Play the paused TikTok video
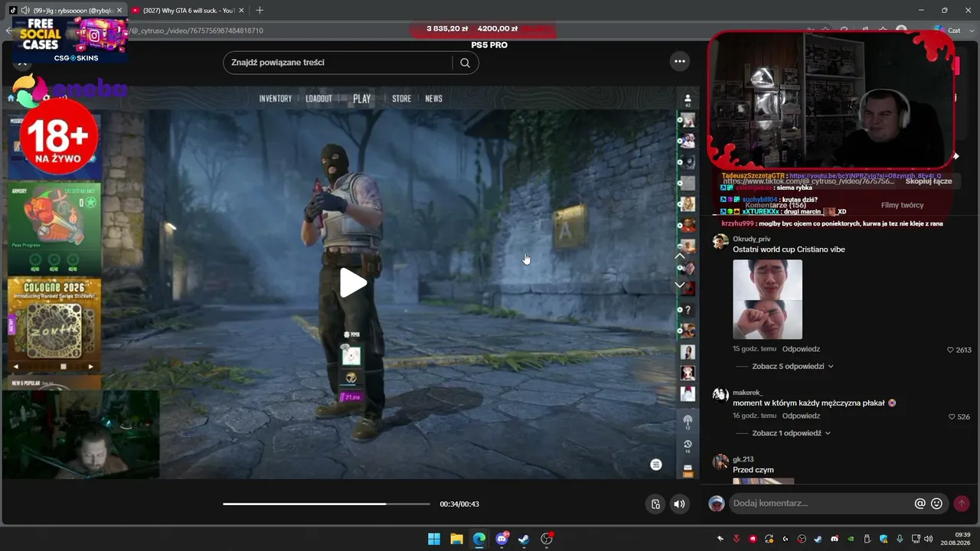This screenshot has width=980, height=551. click(x=353, y=283)
